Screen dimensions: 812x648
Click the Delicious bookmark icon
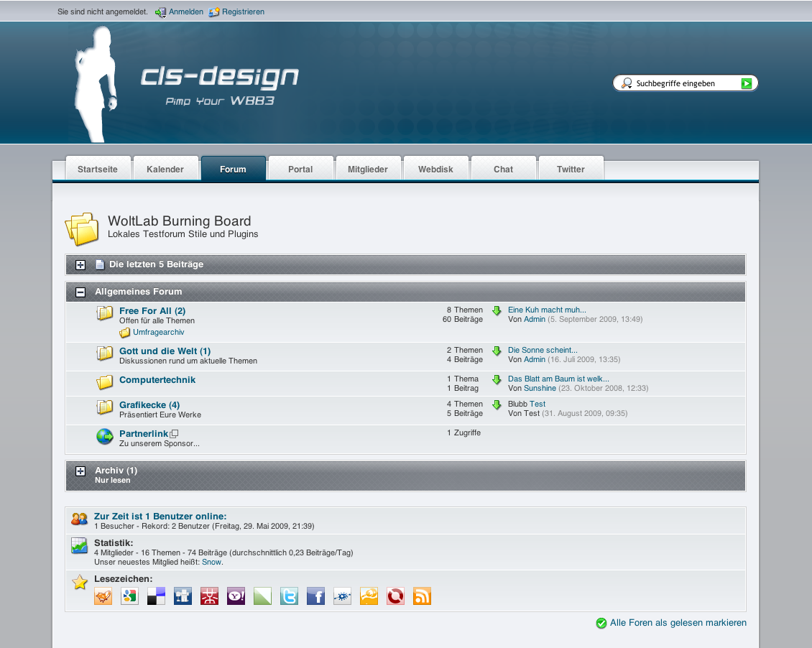[156, 596]
